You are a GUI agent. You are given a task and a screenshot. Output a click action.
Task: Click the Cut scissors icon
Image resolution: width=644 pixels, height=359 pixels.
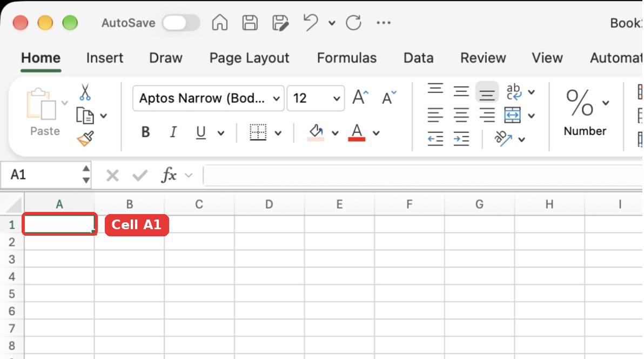click(85, 92)
